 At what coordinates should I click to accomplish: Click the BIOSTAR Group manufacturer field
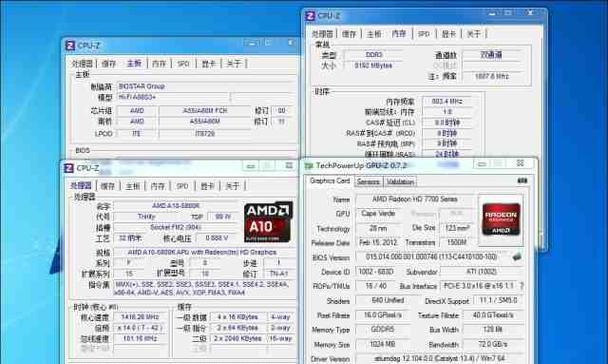[x=205, y=86]
